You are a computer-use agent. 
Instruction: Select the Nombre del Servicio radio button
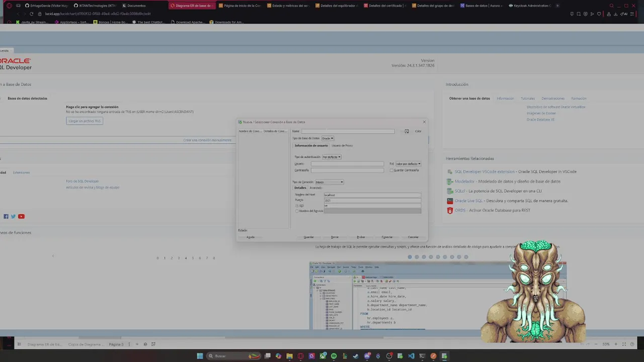pyautogui.click(x=297, y=211)
